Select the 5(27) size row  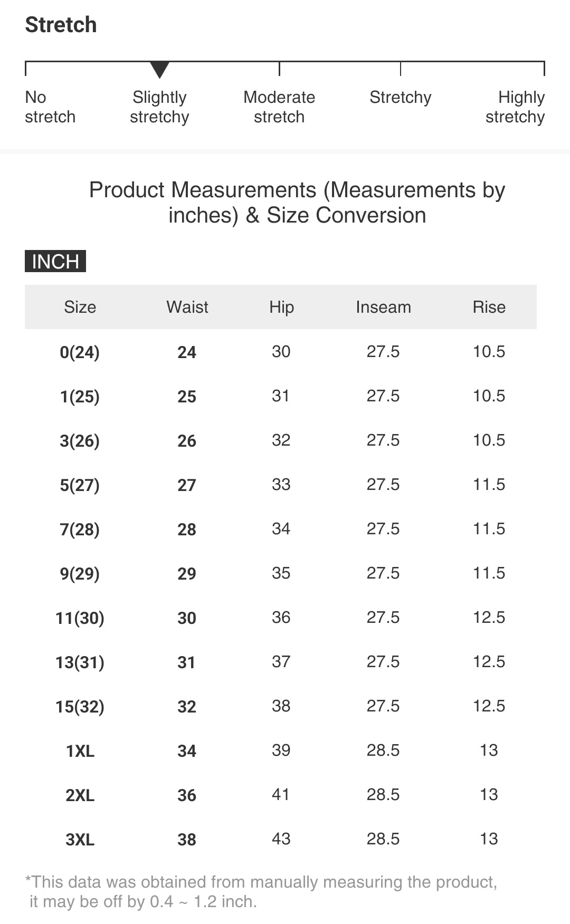pos(80,485)
